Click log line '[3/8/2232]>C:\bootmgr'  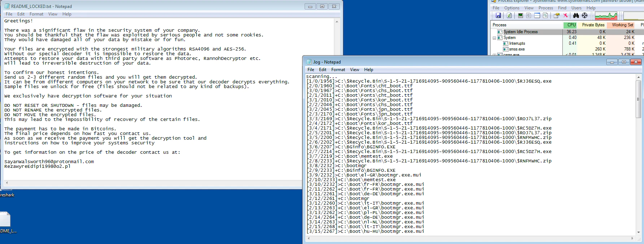pos(336,166)
